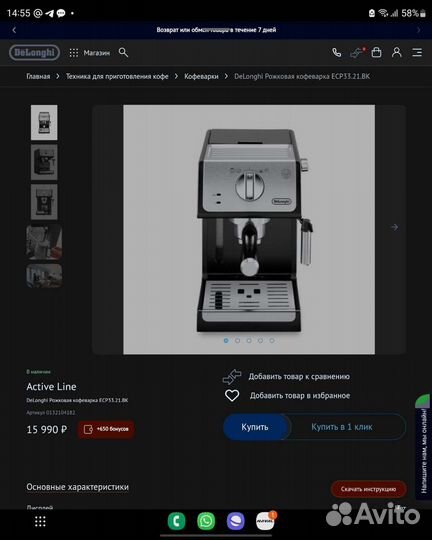Show next product image with right arrow
Image resolution: width=432 pixels, height=540 pixels.
click(x=394, y=227)
